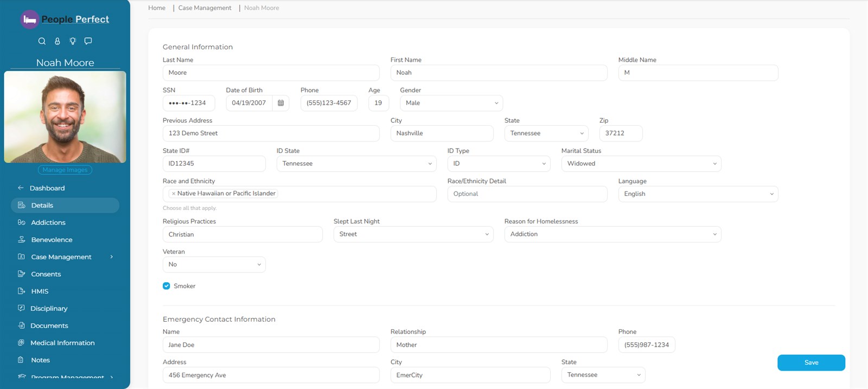Open the Details sidebar item

pyautogui.click(x=65, y=205)
